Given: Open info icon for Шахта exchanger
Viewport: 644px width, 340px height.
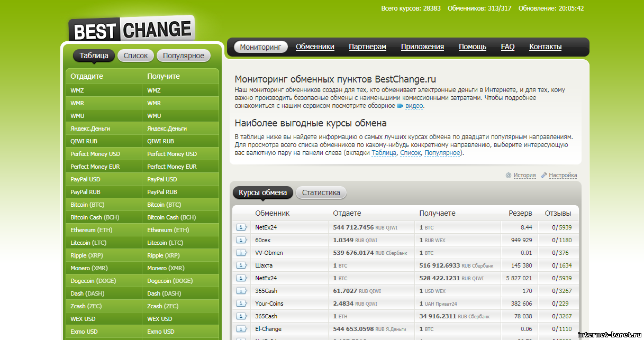Looking at the screenshot, I should pos(242,265).
